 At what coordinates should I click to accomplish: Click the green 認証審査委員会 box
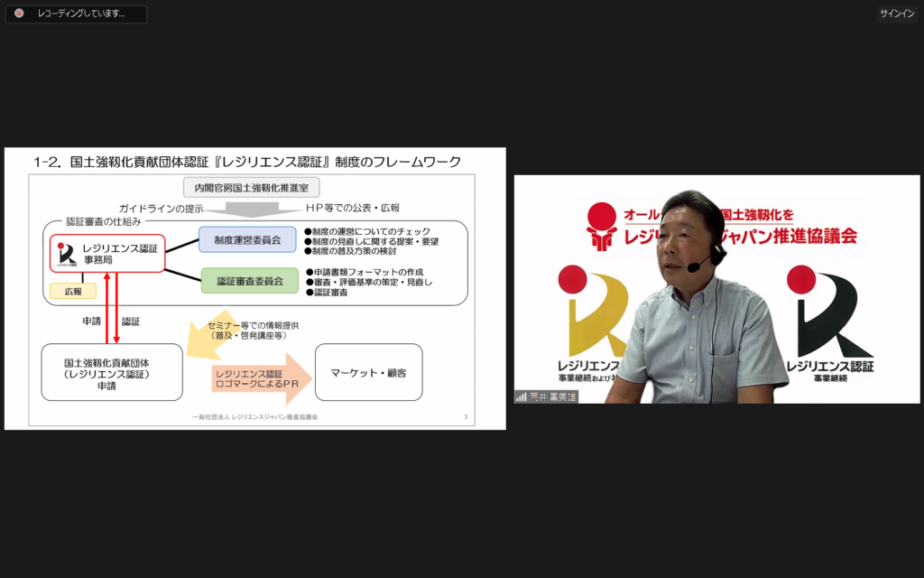tap(250, 282)
